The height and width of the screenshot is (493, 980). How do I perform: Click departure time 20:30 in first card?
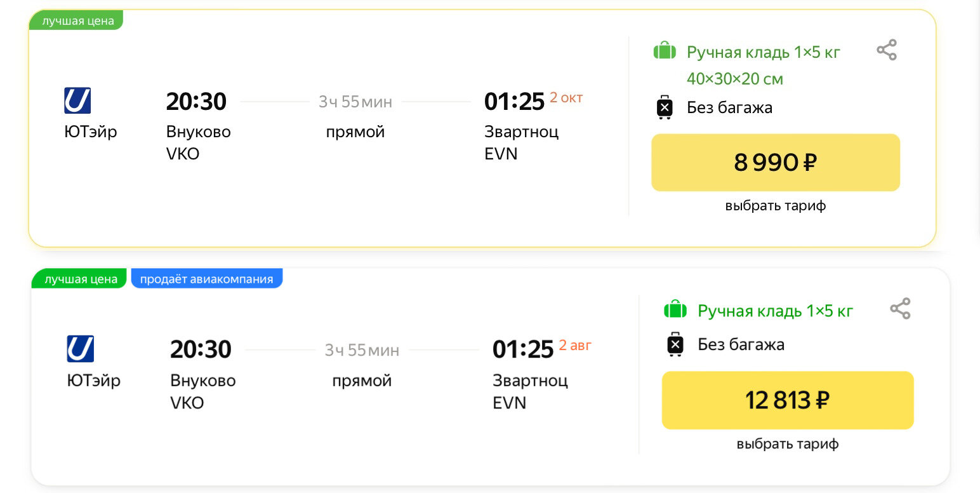click(x=196, y=102)
